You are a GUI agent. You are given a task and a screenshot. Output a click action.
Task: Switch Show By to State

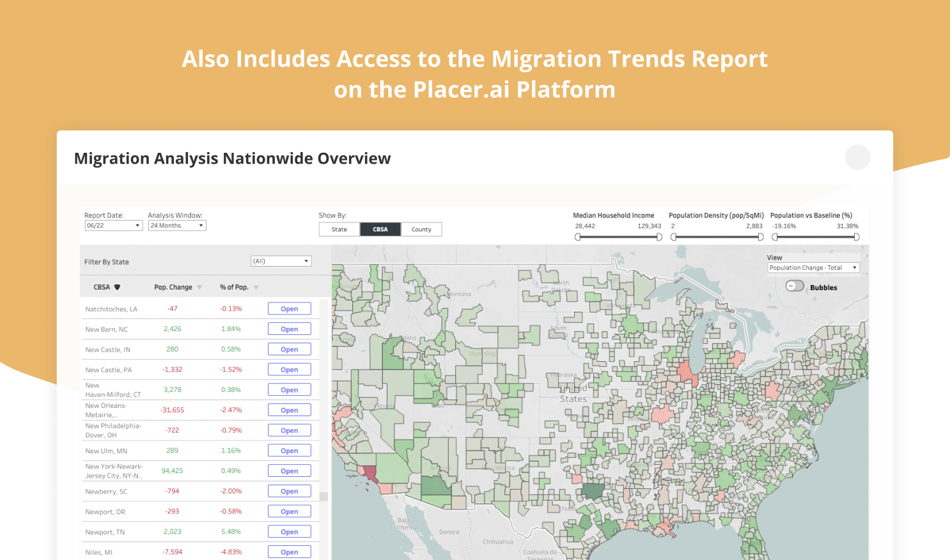click(x=339, y=229)
